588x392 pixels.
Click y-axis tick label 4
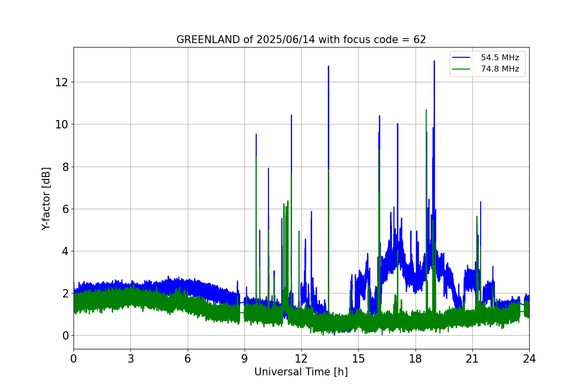[x=65, y=251]
